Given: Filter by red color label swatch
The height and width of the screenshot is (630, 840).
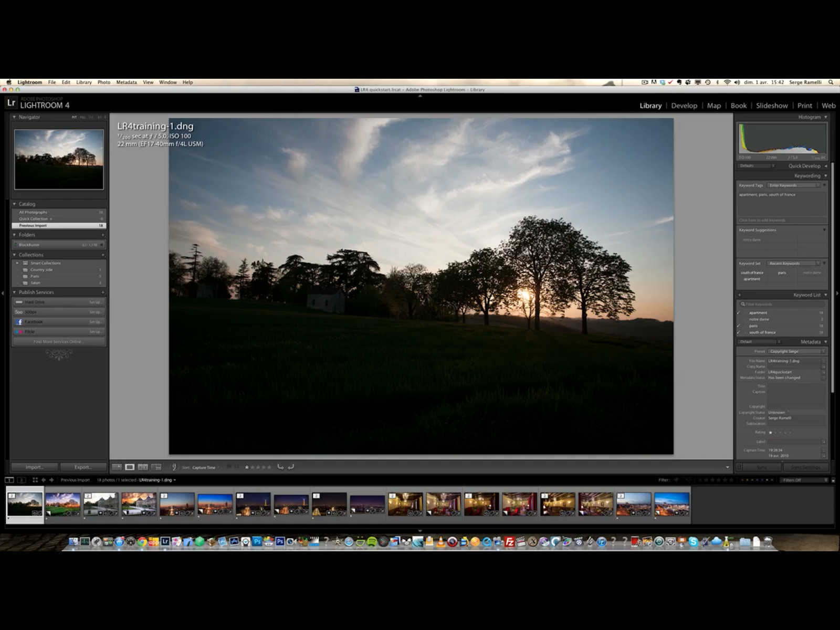Looking at the screenshot, I should [x=743, y=480].
